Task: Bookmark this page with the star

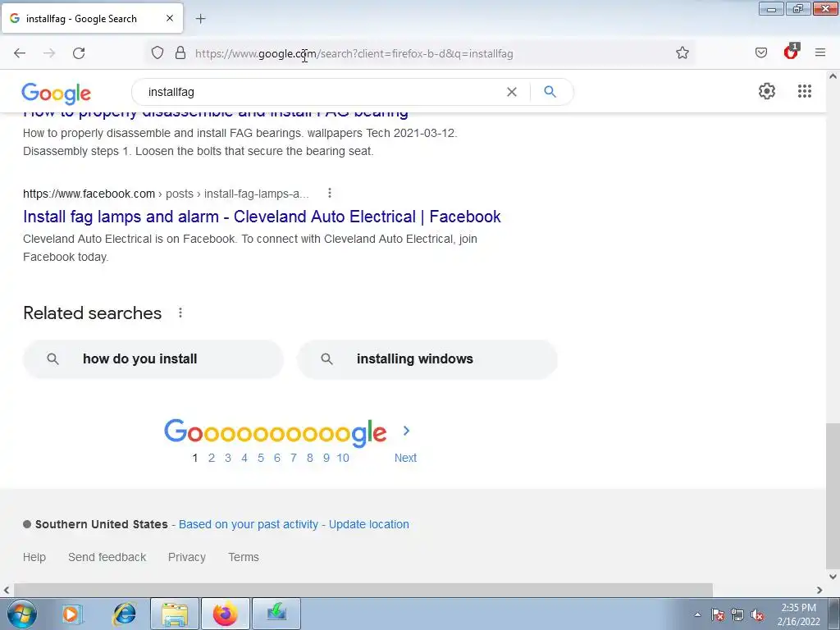Action: 682,53
